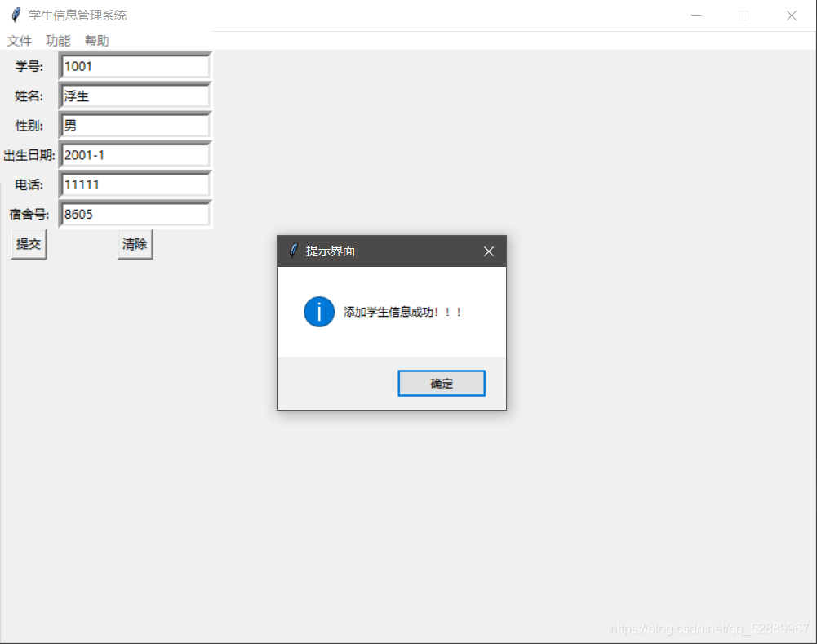Click the 出生日期 date field
The image size is (817, 644).
(x=134, y=154)
